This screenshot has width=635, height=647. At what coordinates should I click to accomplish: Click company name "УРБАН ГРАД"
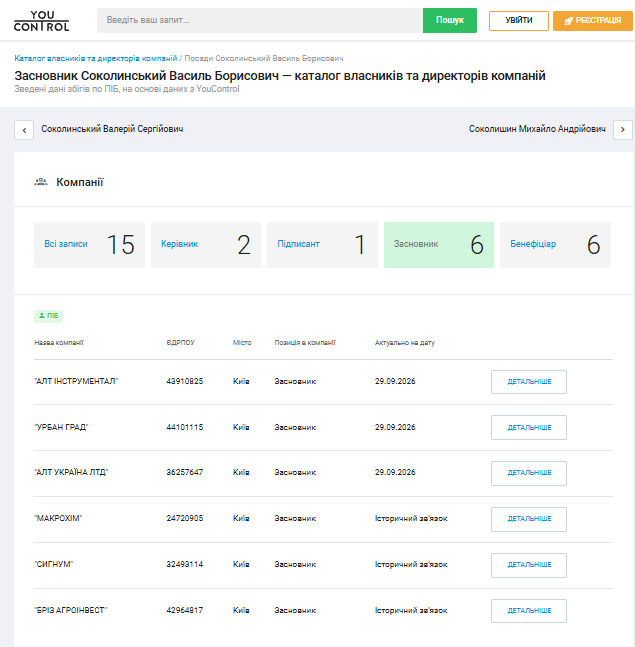61,427
